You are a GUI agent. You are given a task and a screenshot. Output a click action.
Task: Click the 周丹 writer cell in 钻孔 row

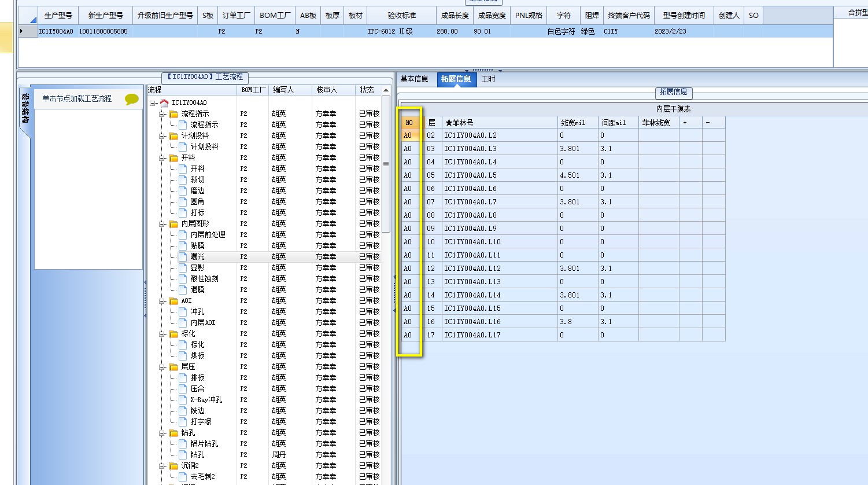pyautogui.click(x=279, y=455)
